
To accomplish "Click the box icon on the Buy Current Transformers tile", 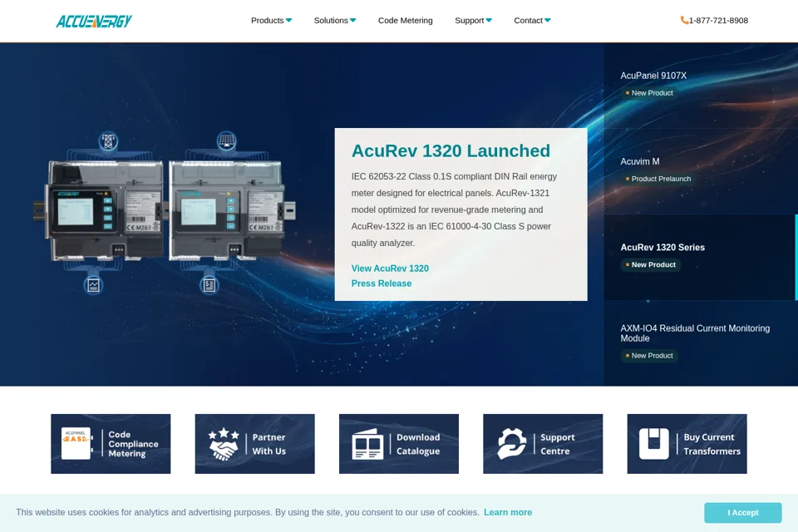I will [x=654, y=444].
